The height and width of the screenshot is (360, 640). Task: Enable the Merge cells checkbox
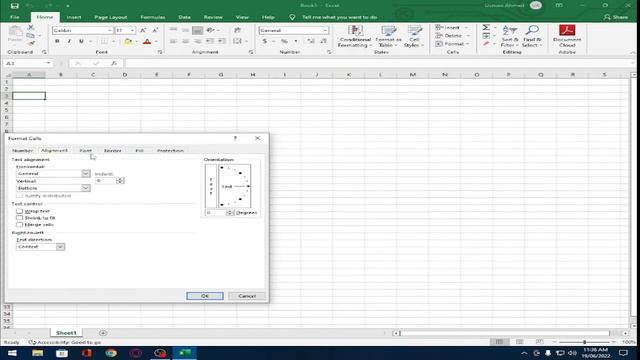20,224
